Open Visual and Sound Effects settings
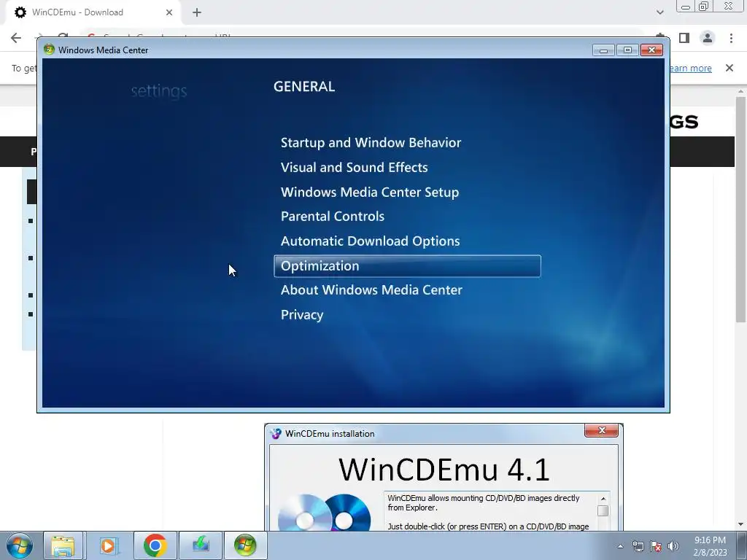747x560 pixels. click(354, 167)
